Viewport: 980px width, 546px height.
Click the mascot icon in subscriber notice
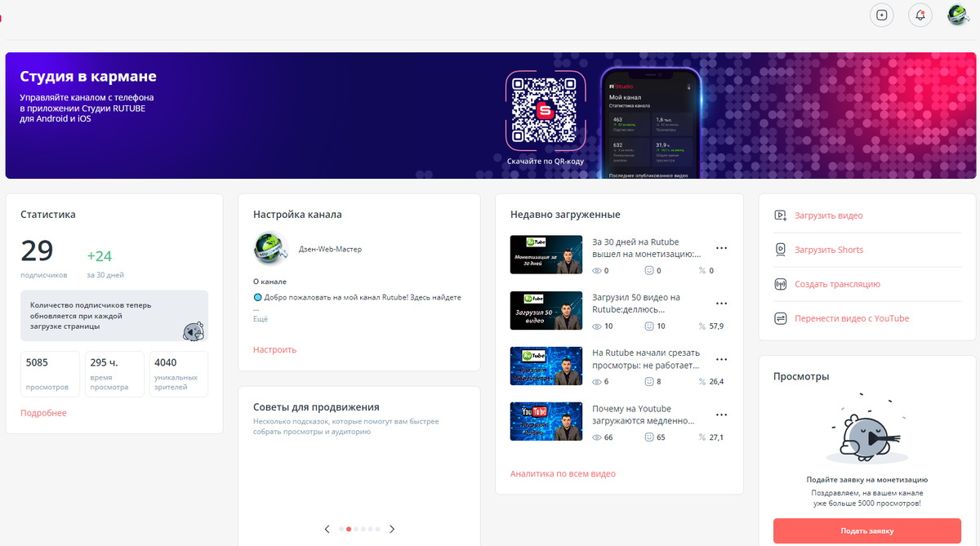coord(193,330)
